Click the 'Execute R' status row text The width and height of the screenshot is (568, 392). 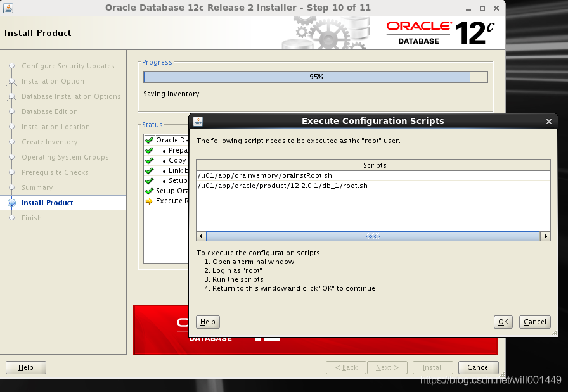coord(172,201)
